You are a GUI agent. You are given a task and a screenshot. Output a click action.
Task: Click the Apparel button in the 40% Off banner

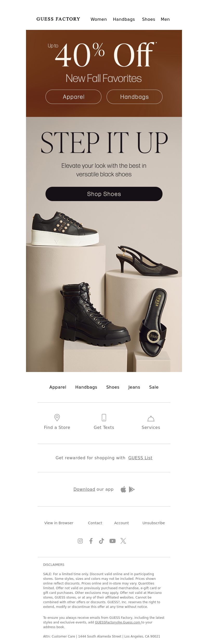point(73,97)
